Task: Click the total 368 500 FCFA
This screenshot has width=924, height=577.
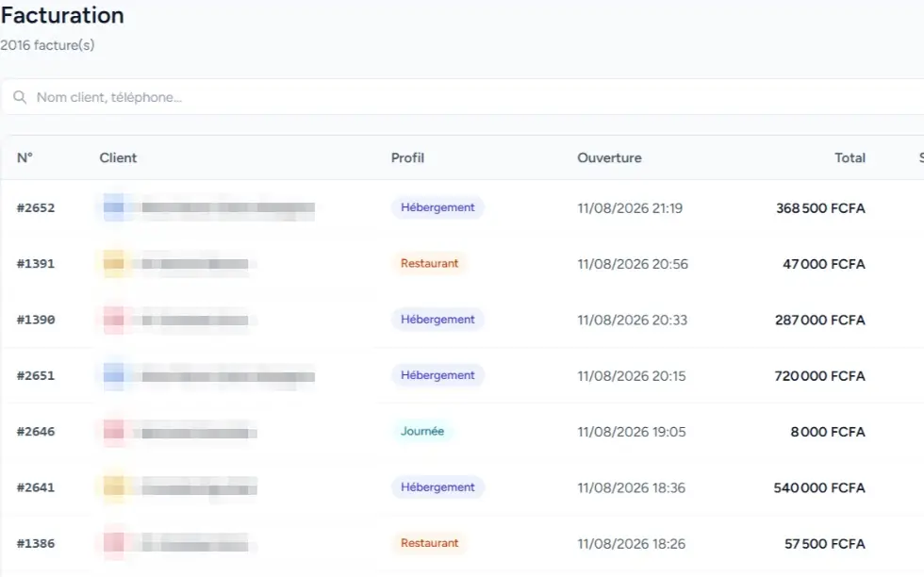Action: (x=820, y=208)
